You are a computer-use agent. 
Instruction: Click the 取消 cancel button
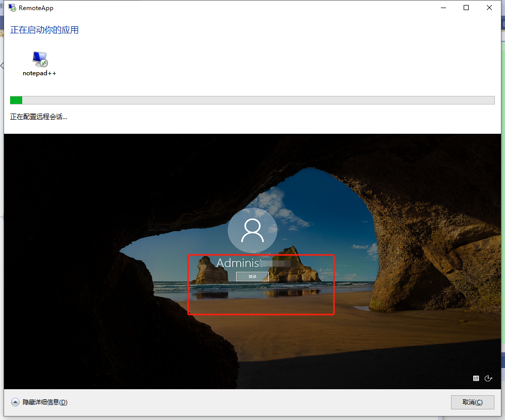tap(472, 402)
